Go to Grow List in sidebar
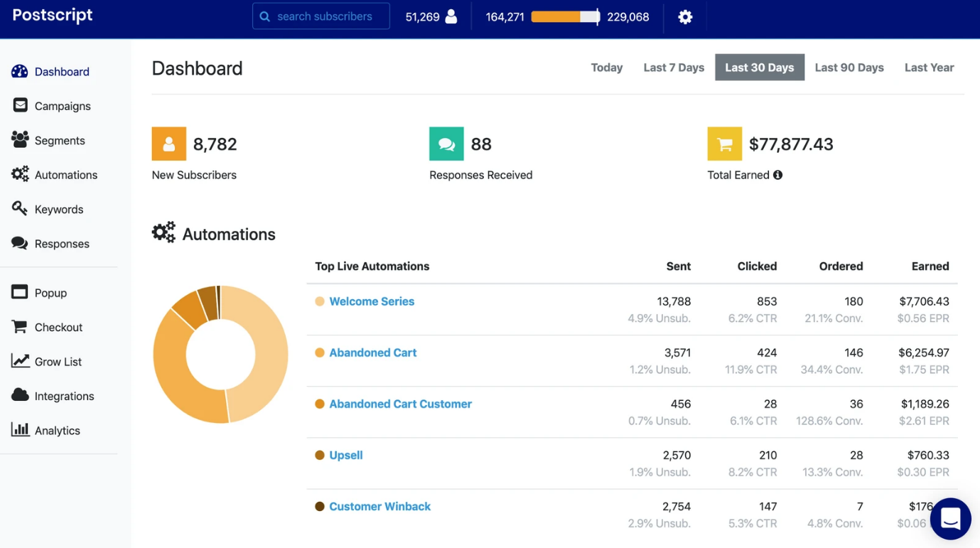The width and height of the screenshot is (980, 548). point(58,362)
